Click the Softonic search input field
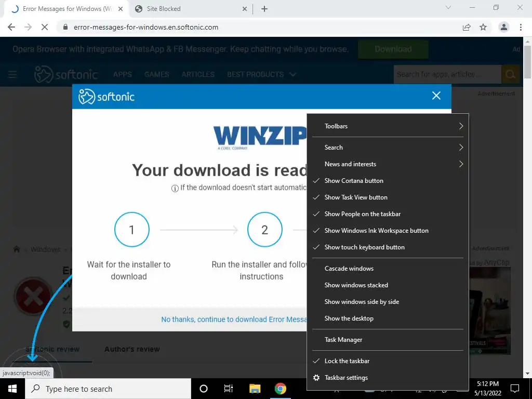This screenshot has width=532, height=399. 447,74
